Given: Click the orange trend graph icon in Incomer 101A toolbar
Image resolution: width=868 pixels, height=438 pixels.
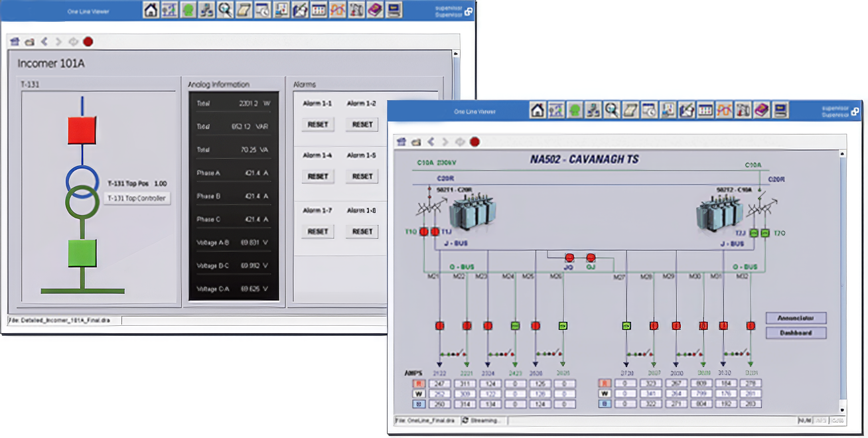Looking at the screenshot, I should [337, 10].
